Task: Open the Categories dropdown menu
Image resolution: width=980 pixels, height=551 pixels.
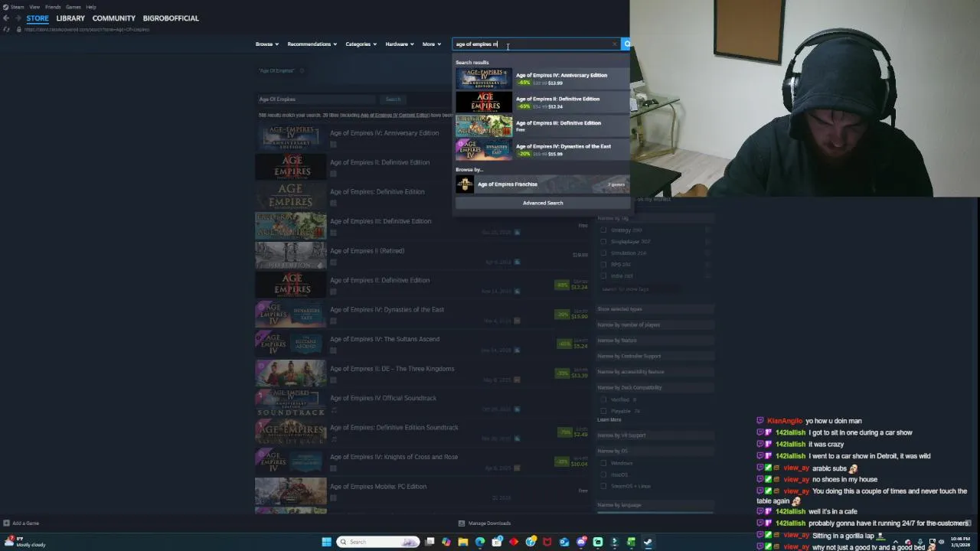Action: [x=361, y=44]
